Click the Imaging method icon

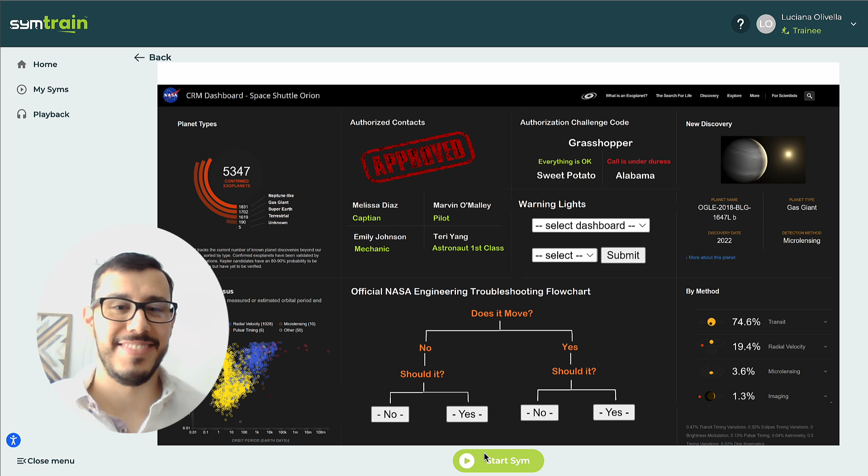point(709,396)
